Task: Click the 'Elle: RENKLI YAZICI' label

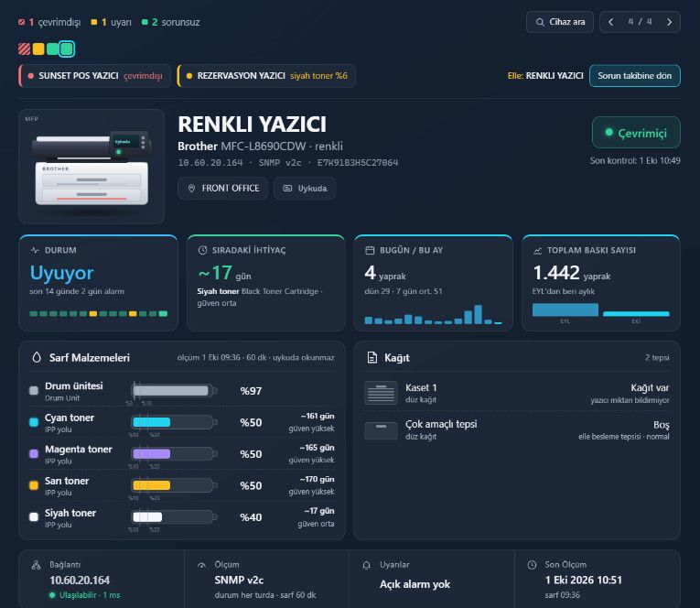Action: [545, 76]
